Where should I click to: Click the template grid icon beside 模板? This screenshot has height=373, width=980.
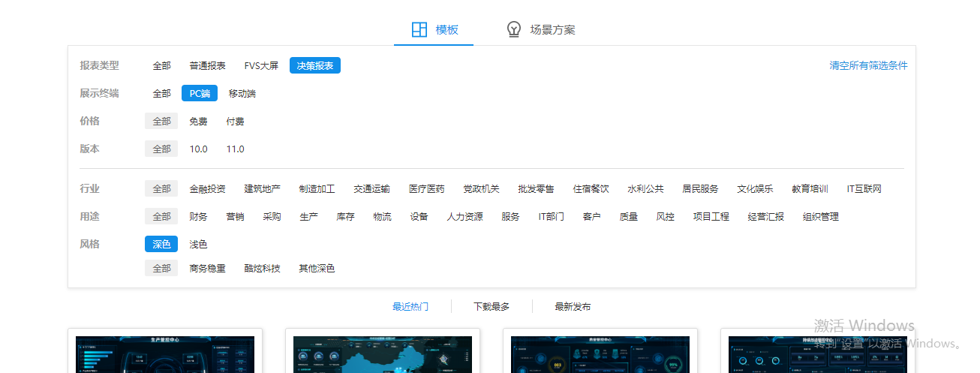point(419,30)
